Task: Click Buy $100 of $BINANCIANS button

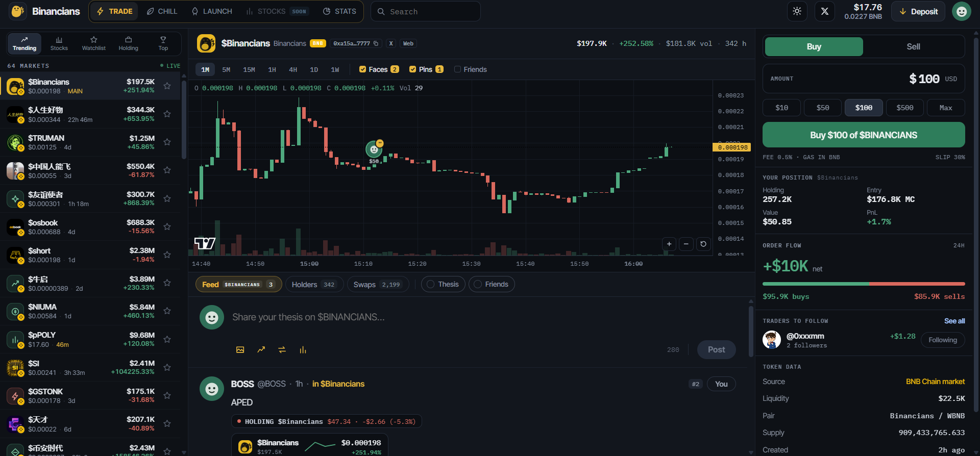Action: click(864, 135)
